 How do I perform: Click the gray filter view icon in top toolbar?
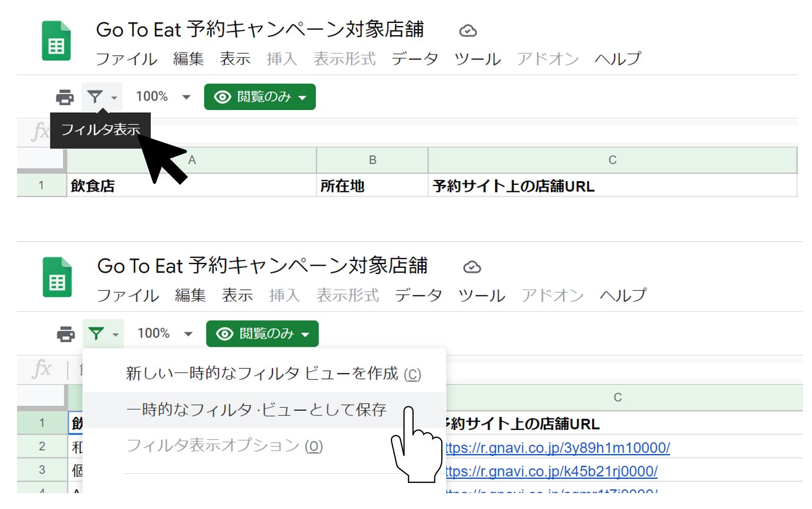point(95,97)
